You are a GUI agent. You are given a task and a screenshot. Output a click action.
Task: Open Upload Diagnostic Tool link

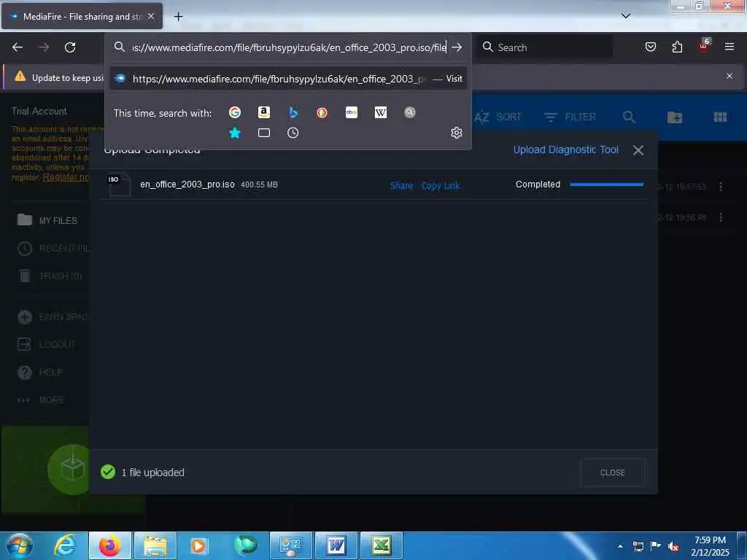[565, 149]
